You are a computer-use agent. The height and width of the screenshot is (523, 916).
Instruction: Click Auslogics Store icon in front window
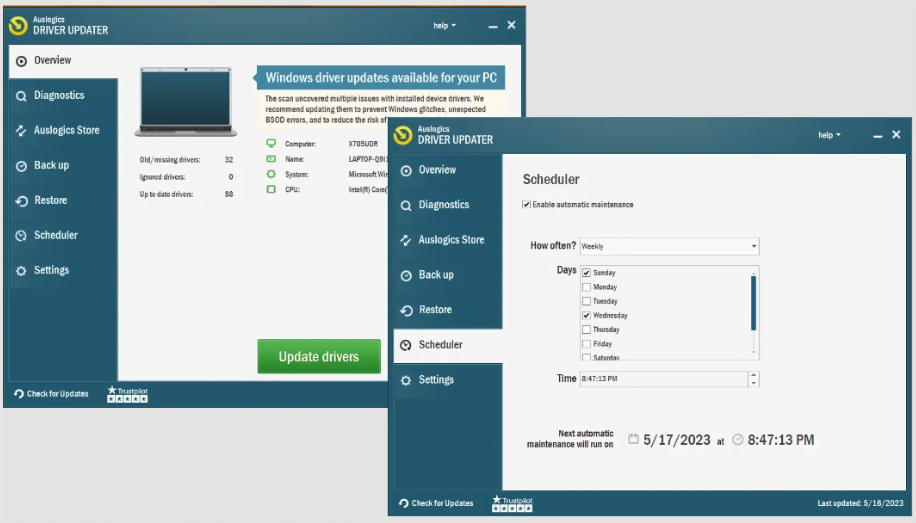[406, 240]
